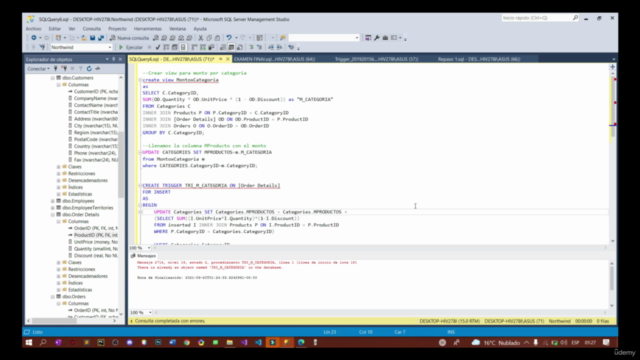
Task: Show the estimated execution plan icon
Action: click(166, 47)
